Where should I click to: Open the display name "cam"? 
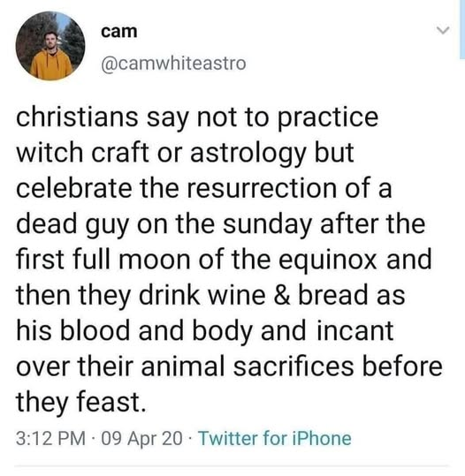(119, 31)
